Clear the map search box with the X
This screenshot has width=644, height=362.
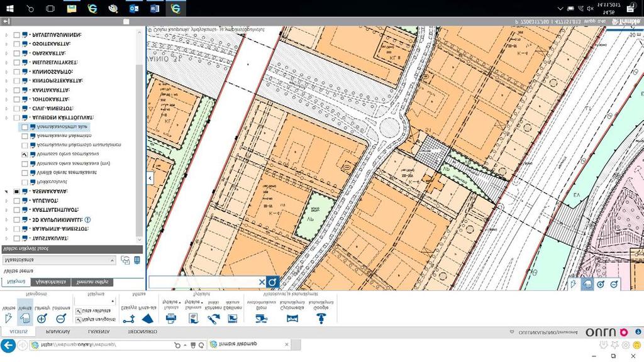click(262, 282)
